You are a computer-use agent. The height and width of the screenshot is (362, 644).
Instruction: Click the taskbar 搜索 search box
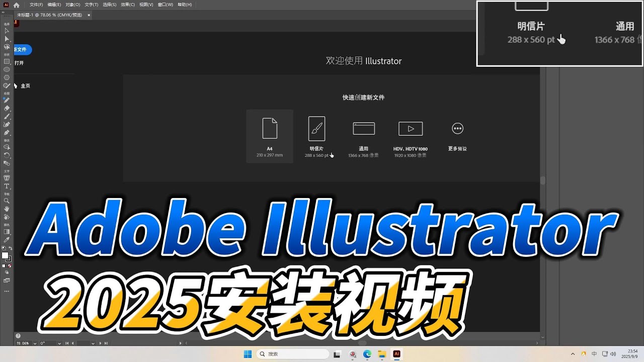click(x=292, y=354)
